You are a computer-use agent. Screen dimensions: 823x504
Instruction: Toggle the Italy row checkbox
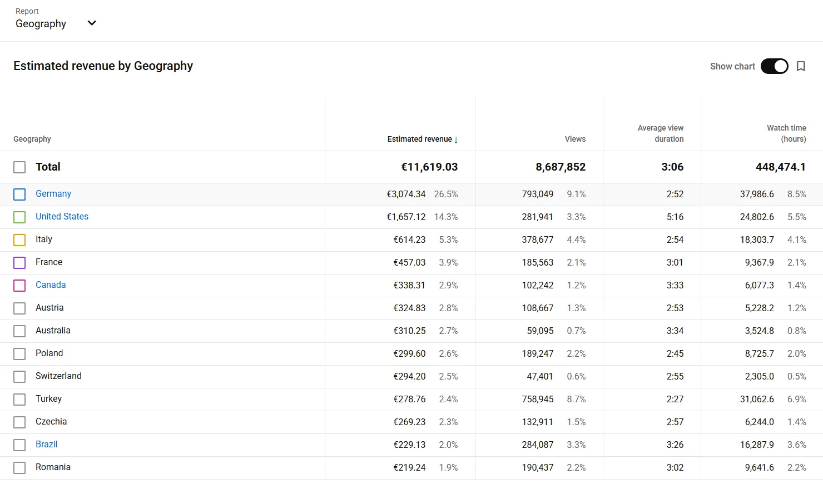pyautogui.click(x=19, y=240)
